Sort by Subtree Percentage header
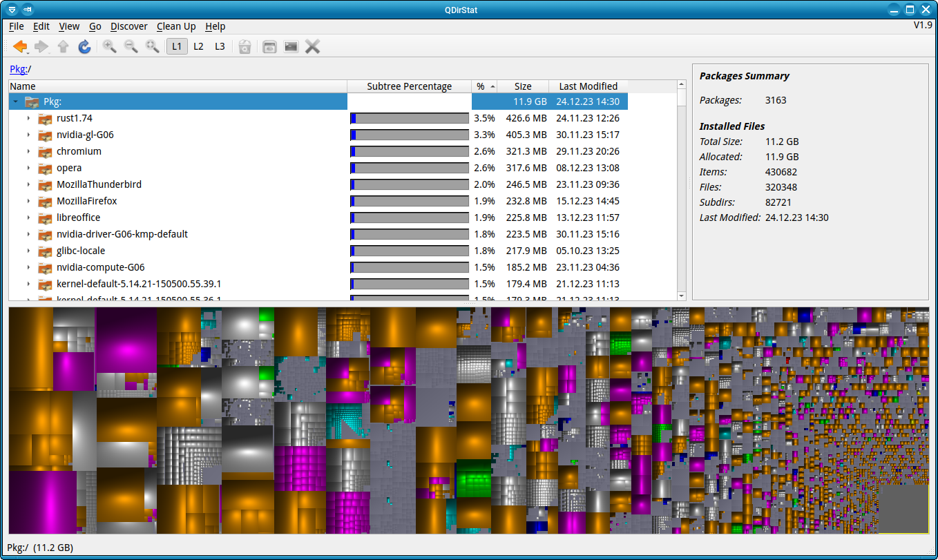The height and width of the screenshot is (560, 938). pos(409,86)
